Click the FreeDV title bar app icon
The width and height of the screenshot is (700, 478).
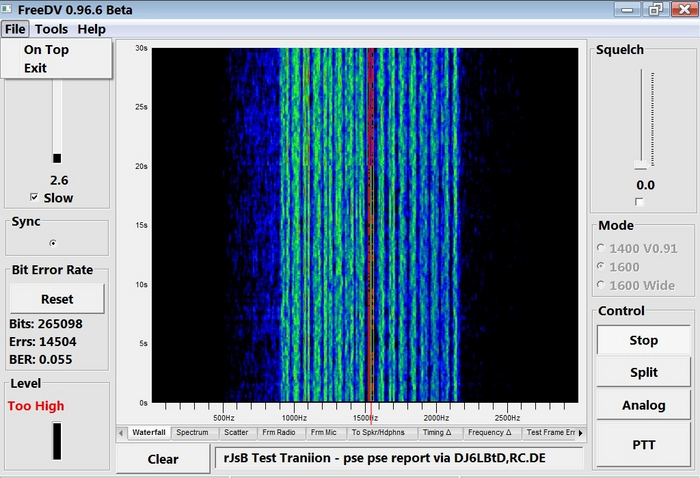[7, 9]
